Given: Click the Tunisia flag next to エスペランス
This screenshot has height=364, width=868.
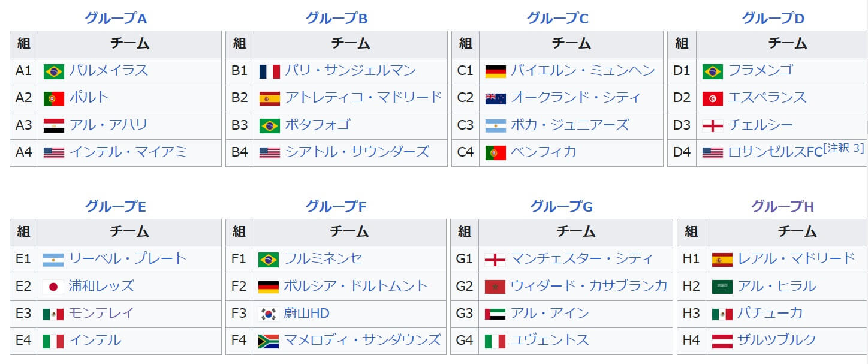Looking at the screenshot, I should [x=713, y=98].
